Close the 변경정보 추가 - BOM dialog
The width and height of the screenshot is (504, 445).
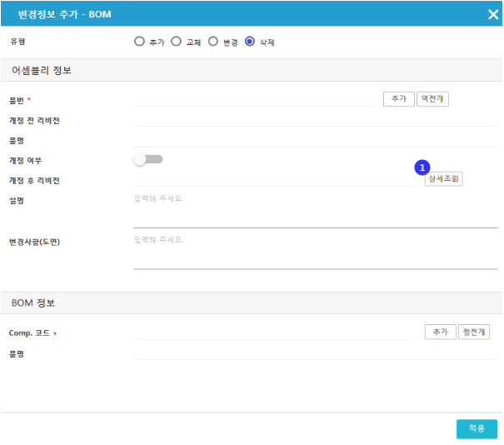tap(493, 14)
